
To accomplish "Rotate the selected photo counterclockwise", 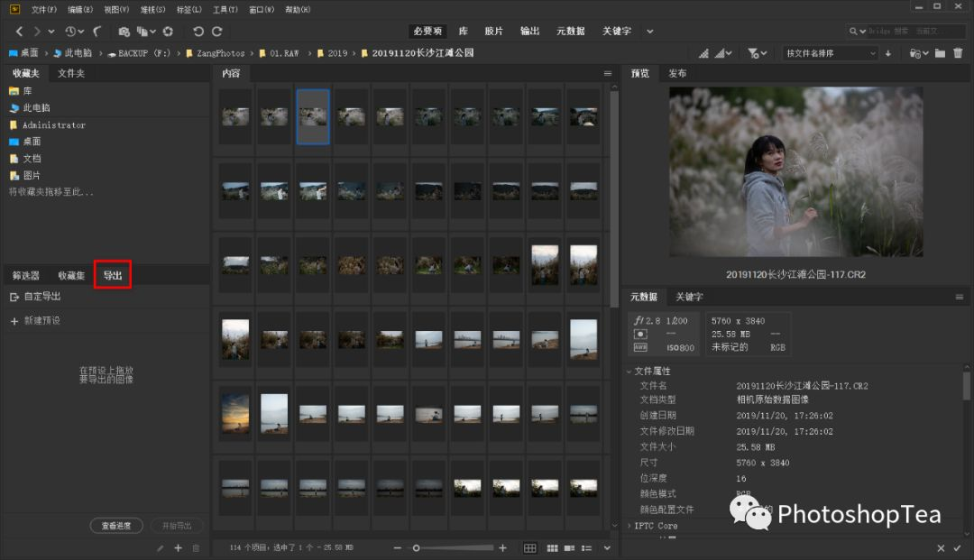I will pyautogui.click(x=197, y=31).
